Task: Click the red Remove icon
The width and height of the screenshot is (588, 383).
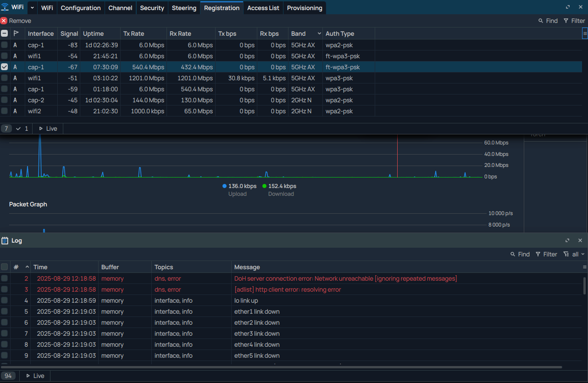Action: tap(4, 21)
